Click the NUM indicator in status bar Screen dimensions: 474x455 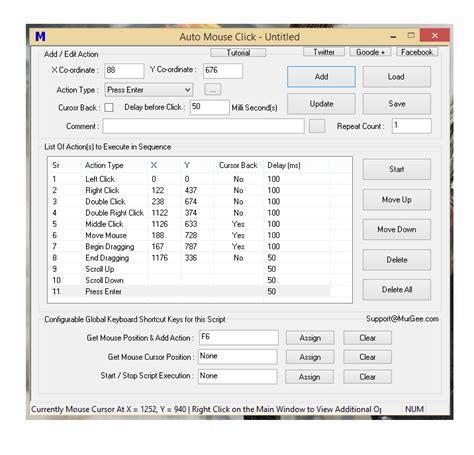414,409
